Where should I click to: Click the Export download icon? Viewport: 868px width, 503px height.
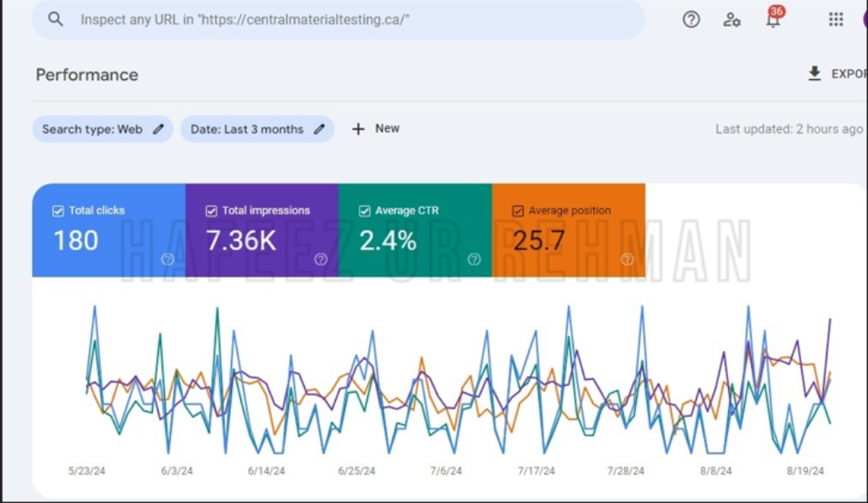point(814,74)
